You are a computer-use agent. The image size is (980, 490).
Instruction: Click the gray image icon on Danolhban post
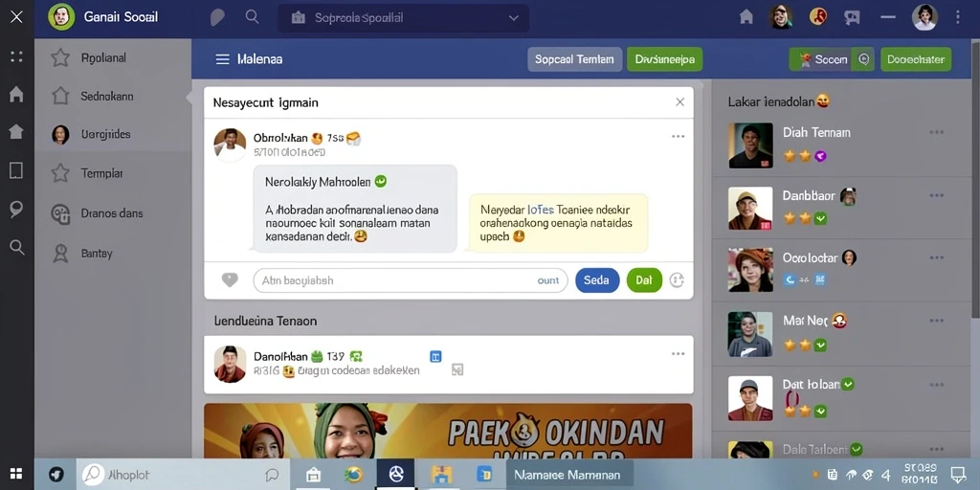pyautogui.click(x=457, y=370)
